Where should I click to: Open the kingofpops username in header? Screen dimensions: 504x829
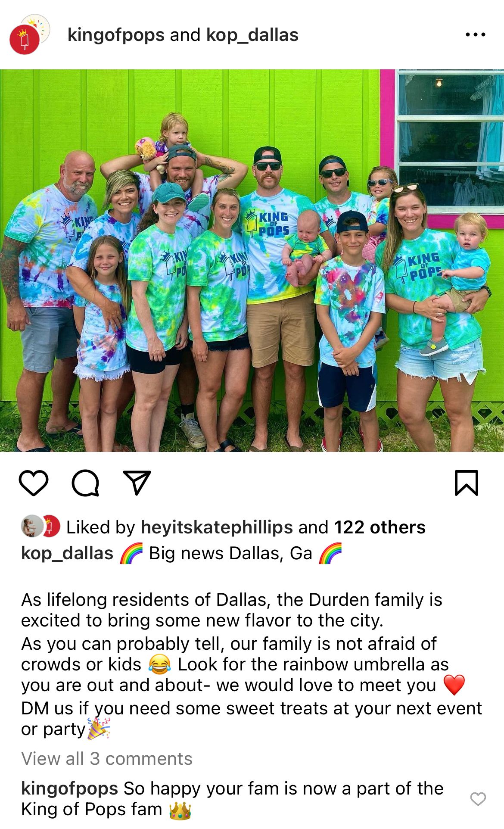[116, 35]
